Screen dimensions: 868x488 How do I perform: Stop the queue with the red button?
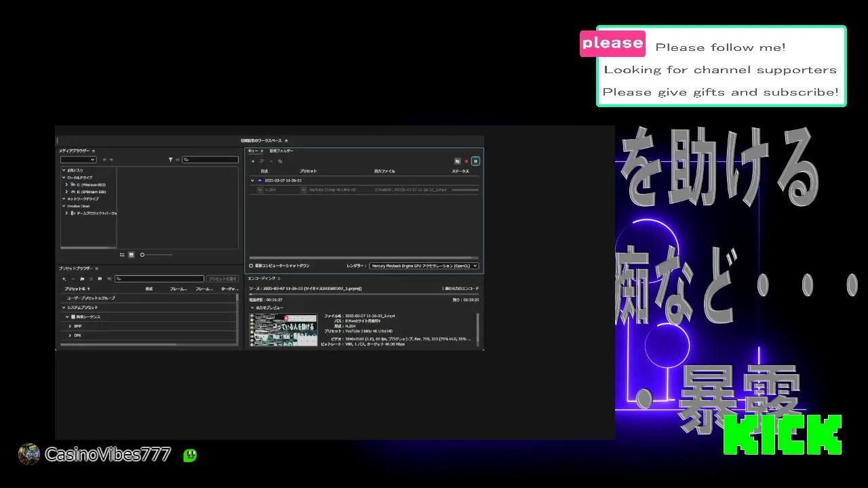(x=467, y=161)
